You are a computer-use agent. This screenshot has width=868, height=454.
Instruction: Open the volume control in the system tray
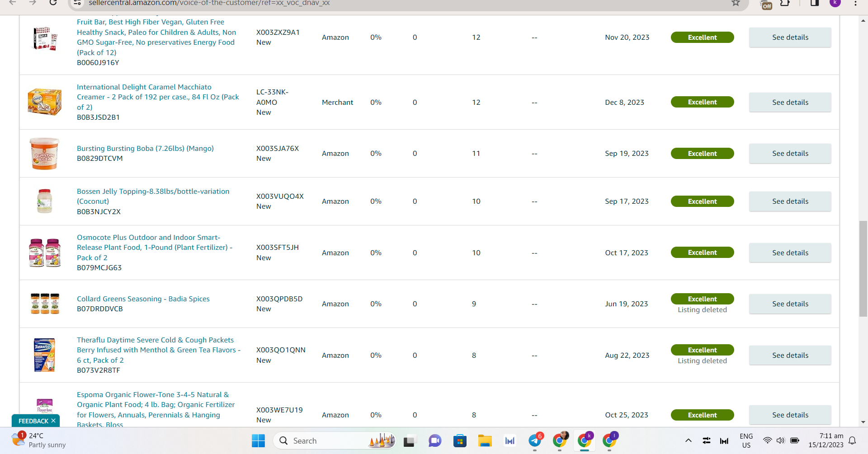pos(781,440)
